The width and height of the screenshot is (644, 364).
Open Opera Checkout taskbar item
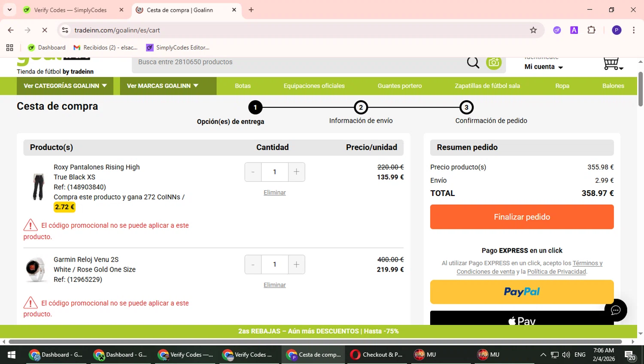[376, 355]
